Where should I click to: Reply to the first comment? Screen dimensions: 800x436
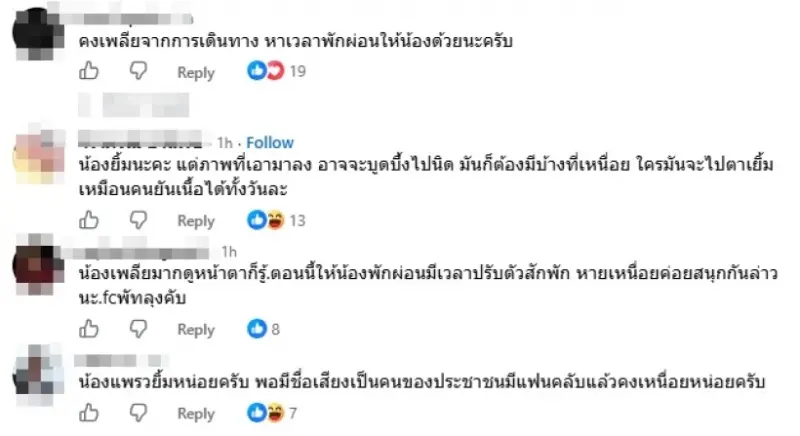[x=196, y=72]
